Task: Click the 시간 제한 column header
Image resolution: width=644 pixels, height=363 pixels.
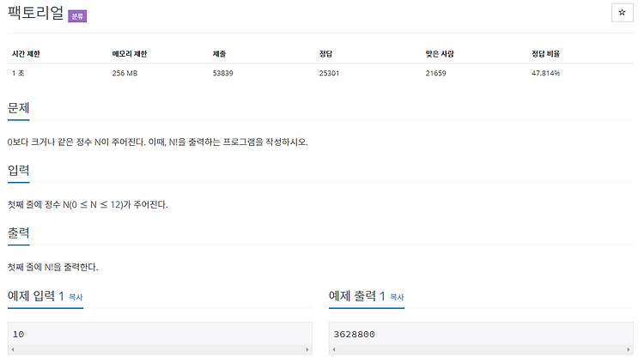Action: pos(26,54)
